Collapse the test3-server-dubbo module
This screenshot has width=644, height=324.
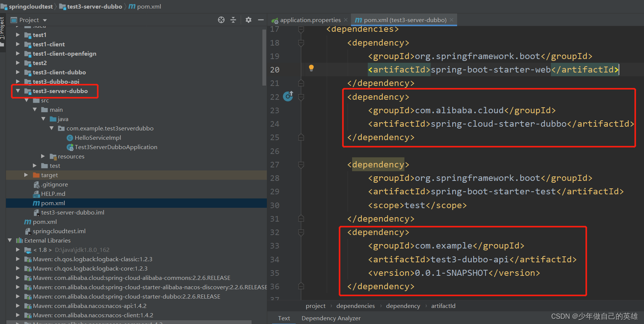point(18,91)
